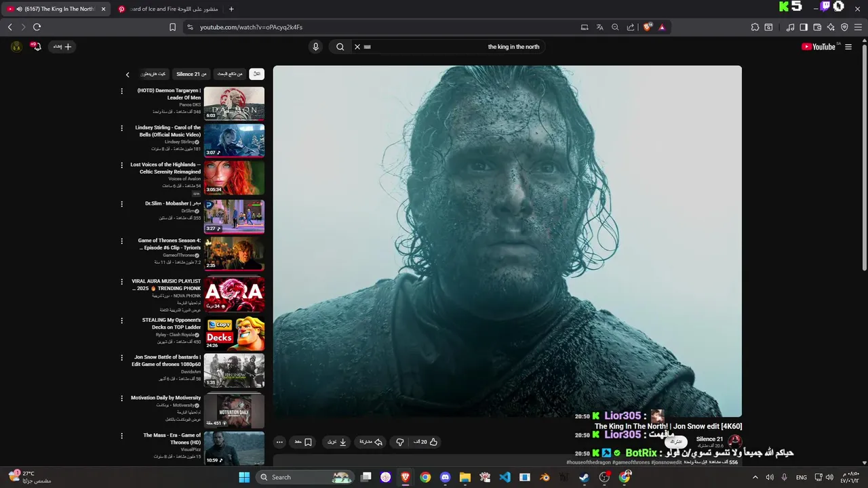The width and height of the screenshot is (868, 488).
Task: Open options for Stealing My Opponent's Decks video
Action: tap(122, 321)
